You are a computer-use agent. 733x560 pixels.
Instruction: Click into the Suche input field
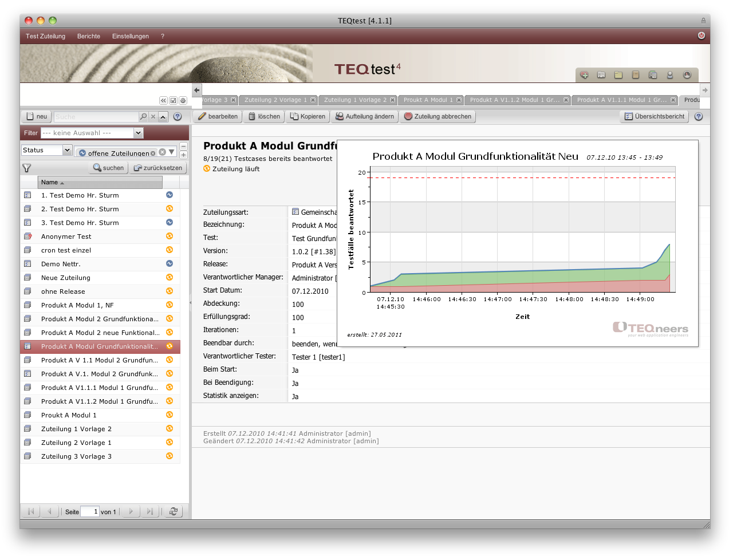[x=96, y=116]
